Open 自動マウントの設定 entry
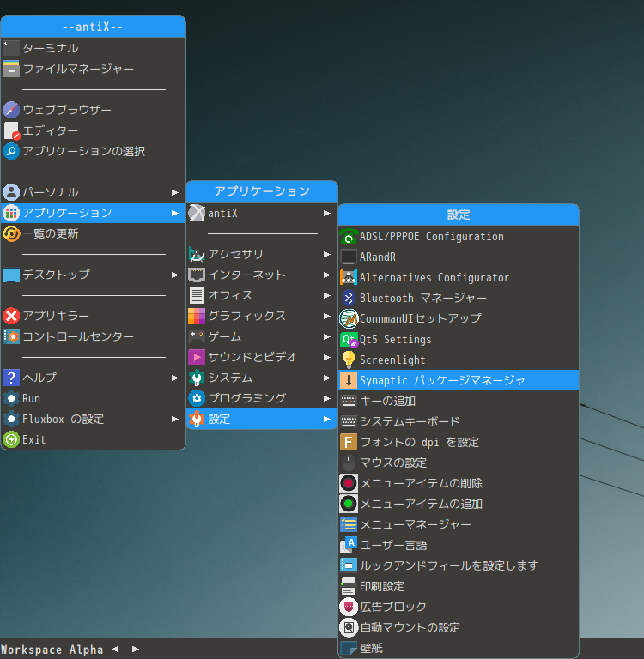Image resolution: width=644 pixels, height=659 pixels. click(459, 627)
